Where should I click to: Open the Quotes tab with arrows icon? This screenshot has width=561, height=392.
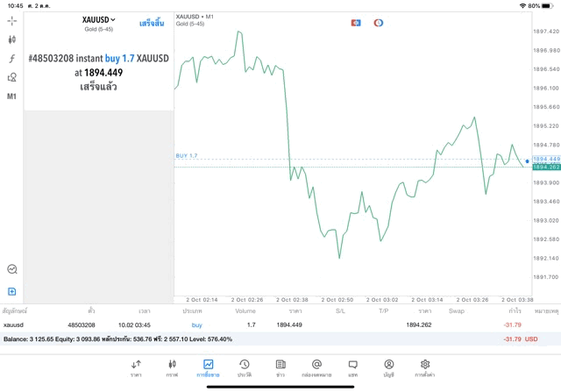136,367
